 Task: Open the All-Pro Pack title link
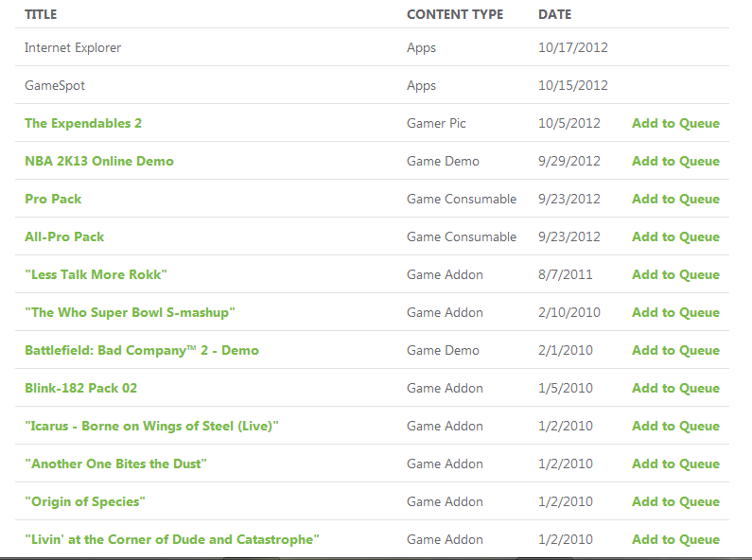pos(64,236)
